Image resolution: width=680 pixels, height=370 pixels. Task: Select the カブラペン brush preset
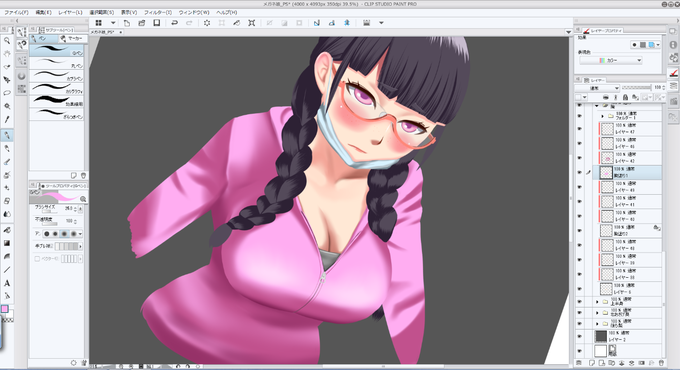pos(56,76)
